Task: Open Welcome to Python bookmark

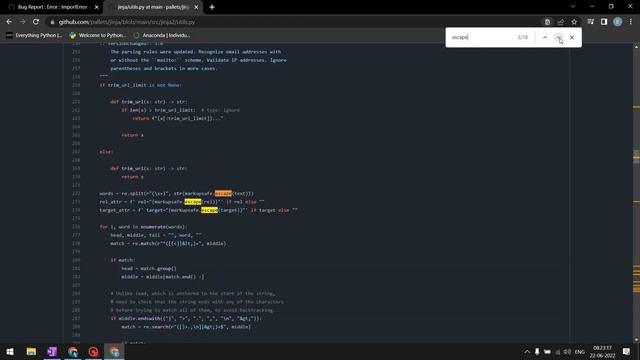Action: 98,36
